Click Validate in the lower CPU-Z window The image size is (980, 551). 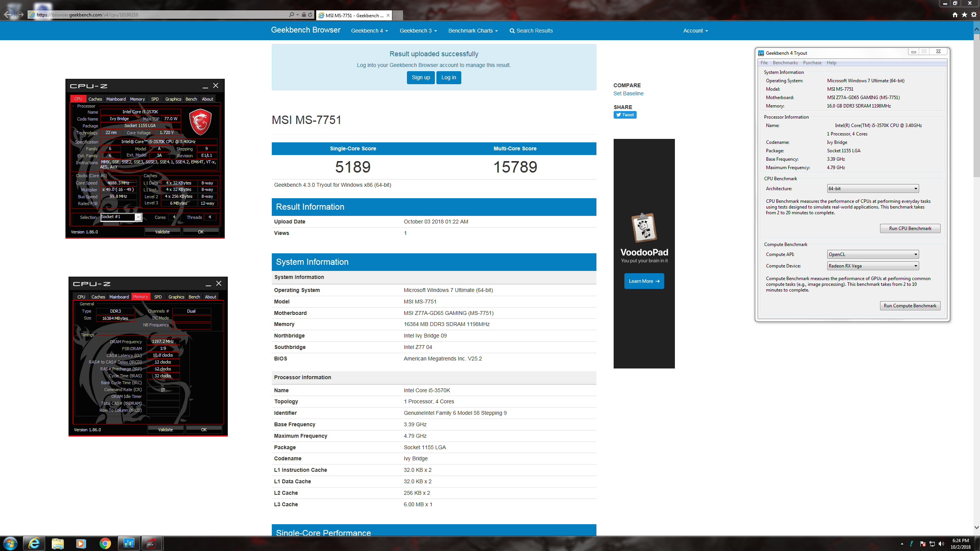point(165,430)
